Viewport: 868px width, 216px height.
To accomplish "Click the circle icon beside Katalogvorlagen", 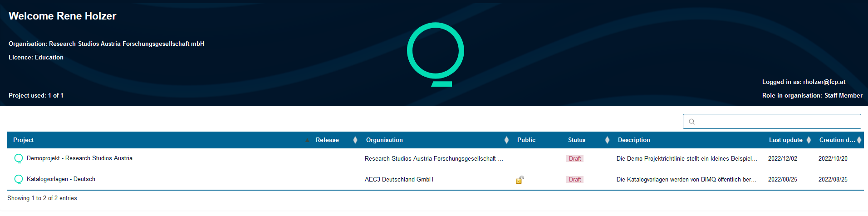I will click(19, 179).
